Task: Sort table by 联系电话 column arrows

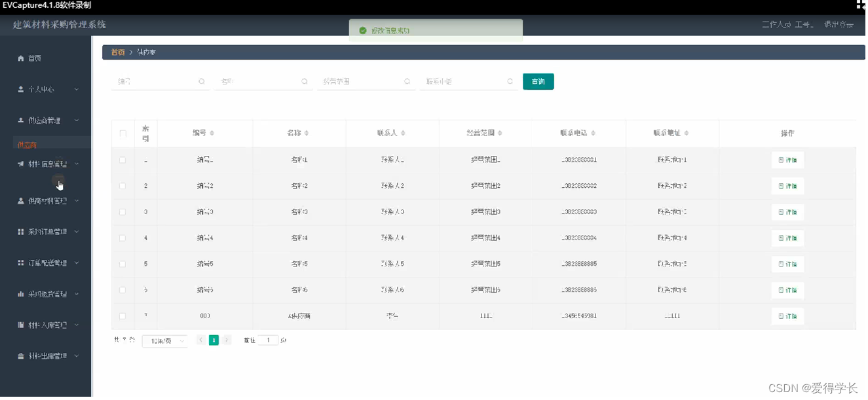Action: tap(593, 133)
